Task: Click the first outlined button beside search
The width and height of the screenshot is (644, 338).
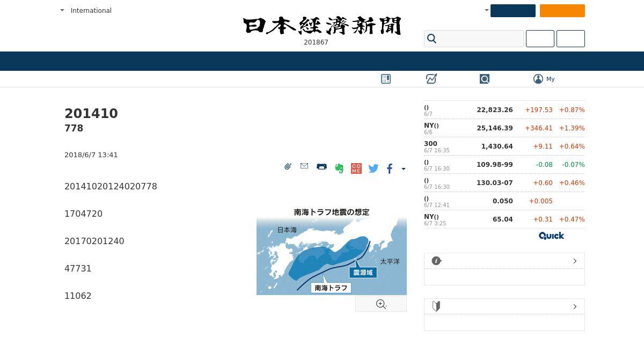Action: (540, 39)
